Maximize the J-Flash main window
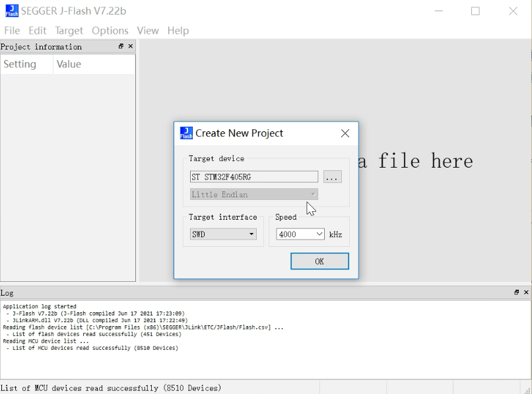This screenshot has height=394, width=532. [x=475, y=11]
